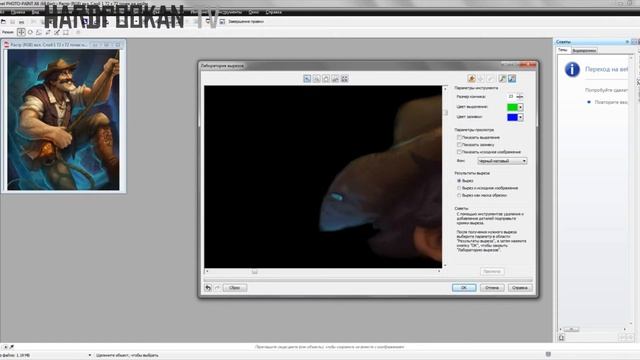Click the Redo arrow in Cutout Lab
The height and width of the screenshot is (360, 640).
pos(217,288)
